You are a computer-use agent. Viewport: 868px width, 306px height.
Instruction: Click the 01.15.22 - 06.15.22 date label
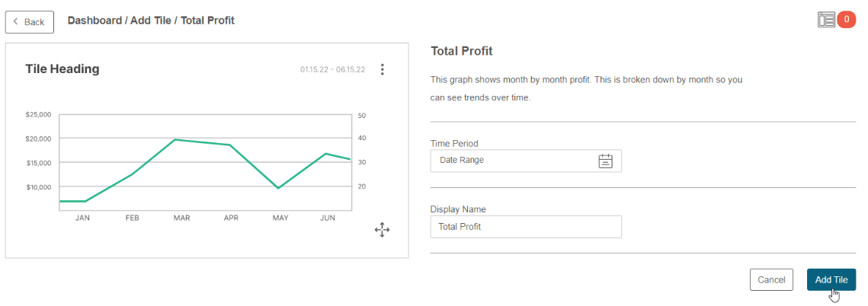point(333,70)
